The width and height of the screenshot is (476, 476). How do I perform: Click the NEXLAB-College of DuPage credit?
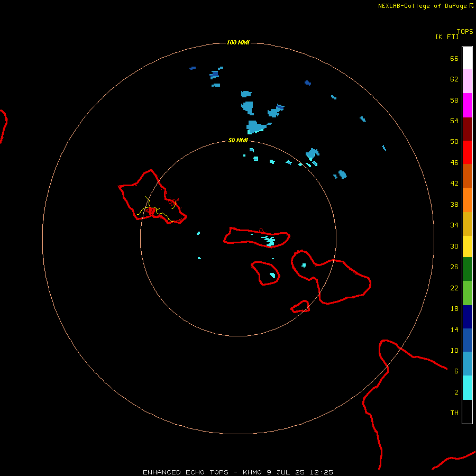[x=425, y=6]
